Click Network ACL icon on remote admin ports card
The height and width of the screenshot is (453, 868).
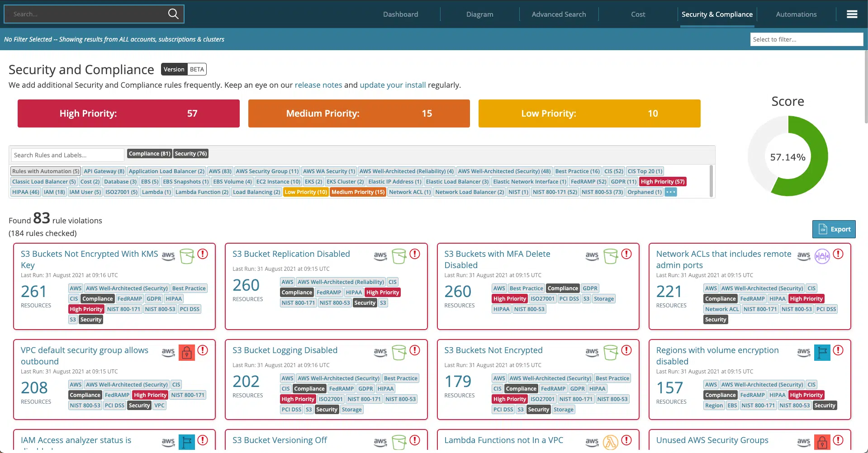pos(822,256)
